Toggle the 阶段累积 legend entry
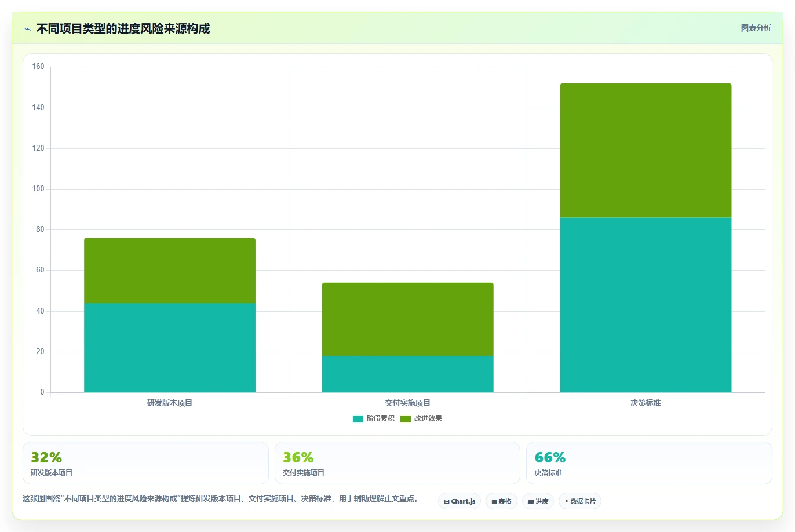795x532 pixels. (x=373, y=418)
